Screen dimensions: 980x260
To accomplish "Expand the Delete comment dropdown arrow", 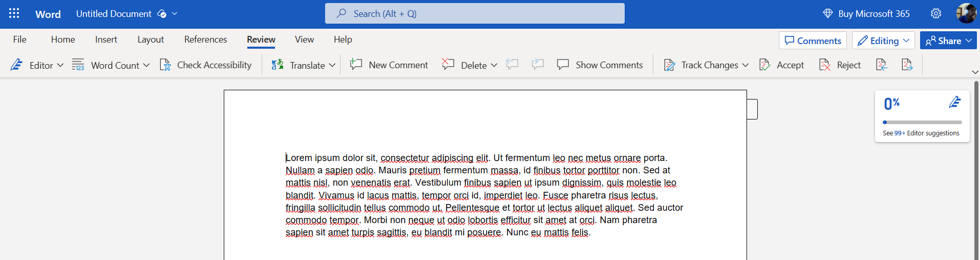I will click(494, 65).
